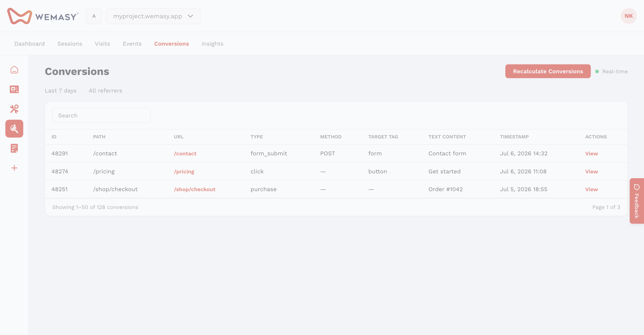Select the POST method cell

click(x=327, y=153)
